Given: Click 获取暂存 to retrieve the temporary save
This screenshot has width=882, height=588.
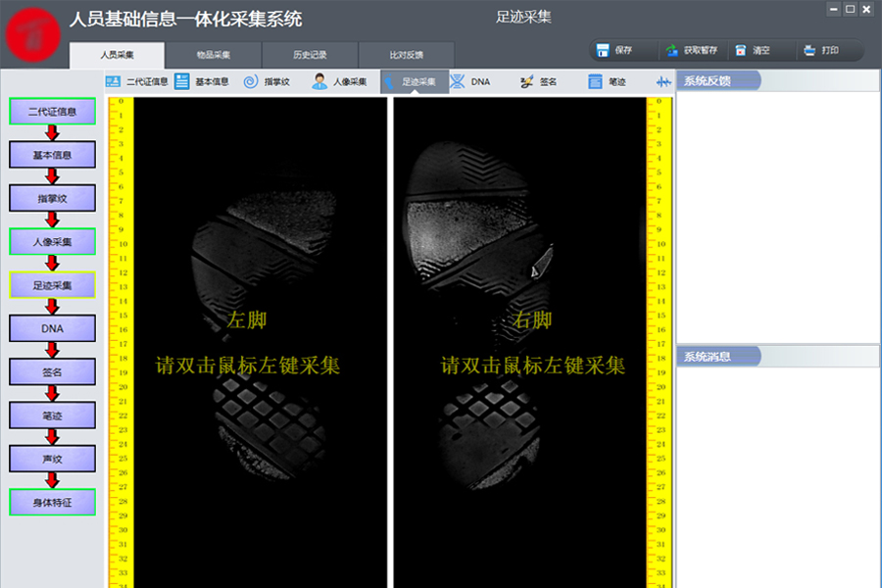Looking at the screenshot, I should click(691, 50).
